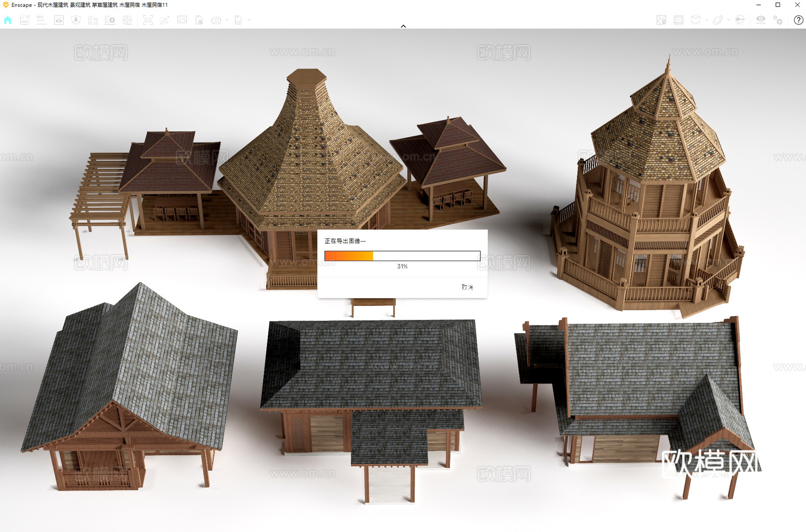Minimize the Enscape window

(759, 5)
